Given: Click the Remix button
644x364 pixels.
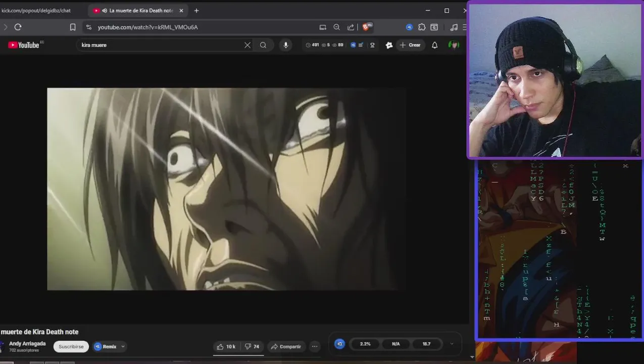Looking at the screenshot, I should click(x=106, y=346).
